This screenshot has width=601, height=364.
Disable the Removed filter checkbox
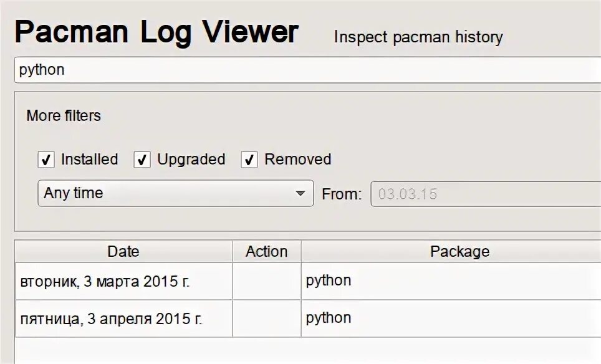point(249,160)
